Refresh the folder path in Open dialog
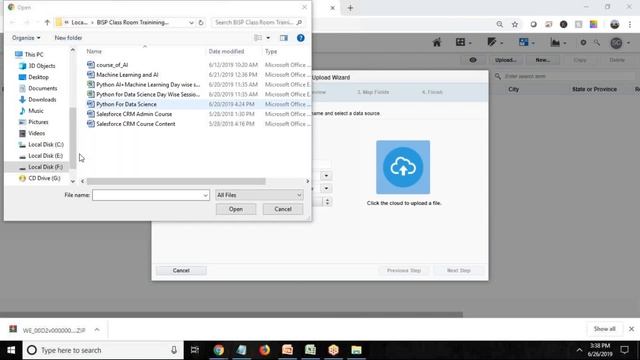Screen dimensions: 640x360 [x=201, y=22]
